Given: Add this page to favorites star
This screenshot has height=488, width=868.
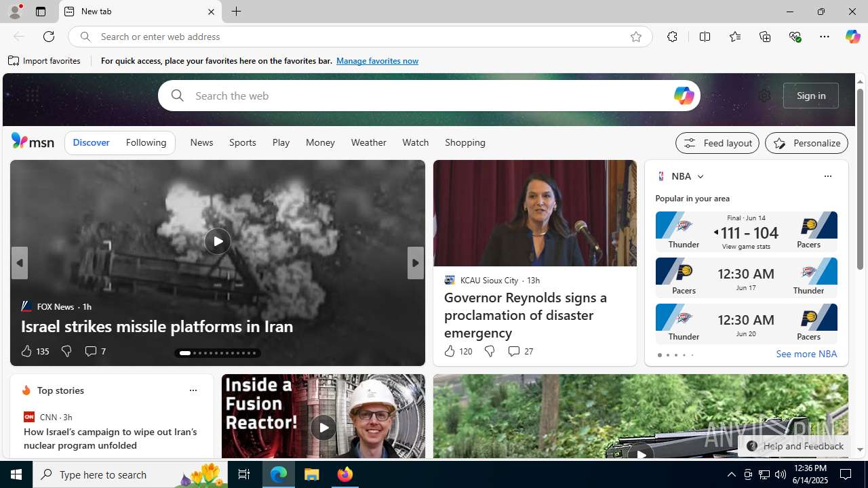Looking at the screenshot, I should click(635, 37).
